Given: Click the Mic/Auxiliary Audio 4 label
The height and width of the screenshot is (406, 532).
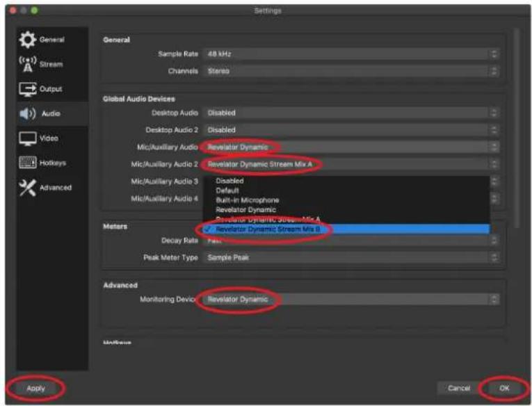Looking at the screenshot, I should [165, 199].
